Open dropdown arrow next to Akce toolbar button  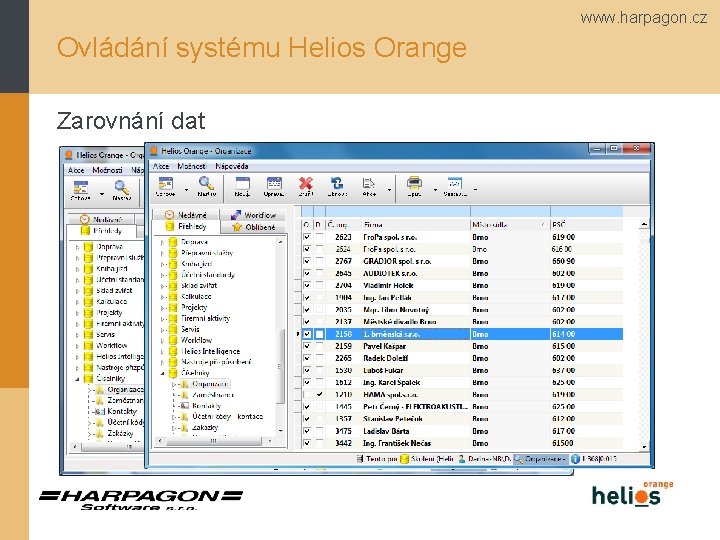390,189
